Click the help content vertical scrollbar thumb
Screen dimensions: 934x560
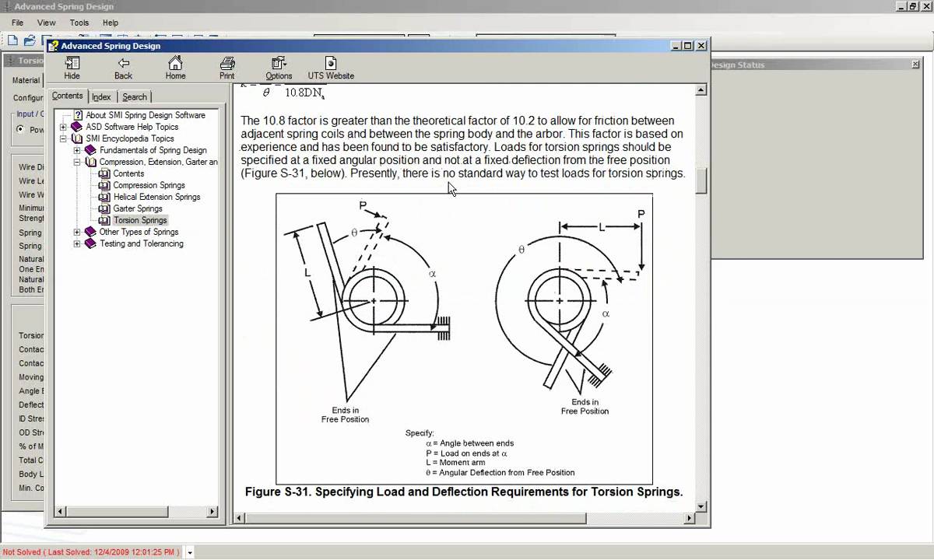point(700,181)
